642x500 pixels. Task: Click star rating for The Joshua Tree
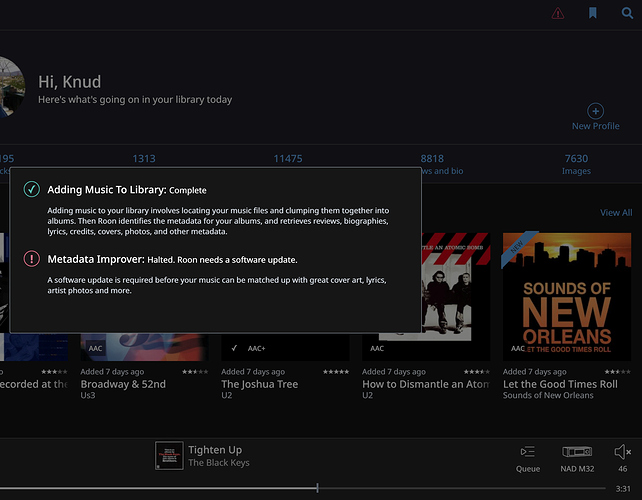click(x=336, y=372)
